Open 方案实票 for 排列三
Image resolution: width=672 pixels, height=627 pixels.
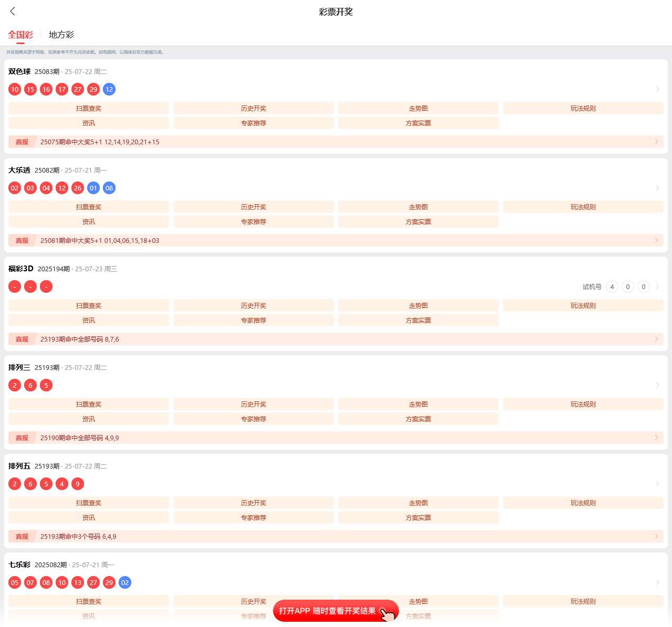coord(418,419)
